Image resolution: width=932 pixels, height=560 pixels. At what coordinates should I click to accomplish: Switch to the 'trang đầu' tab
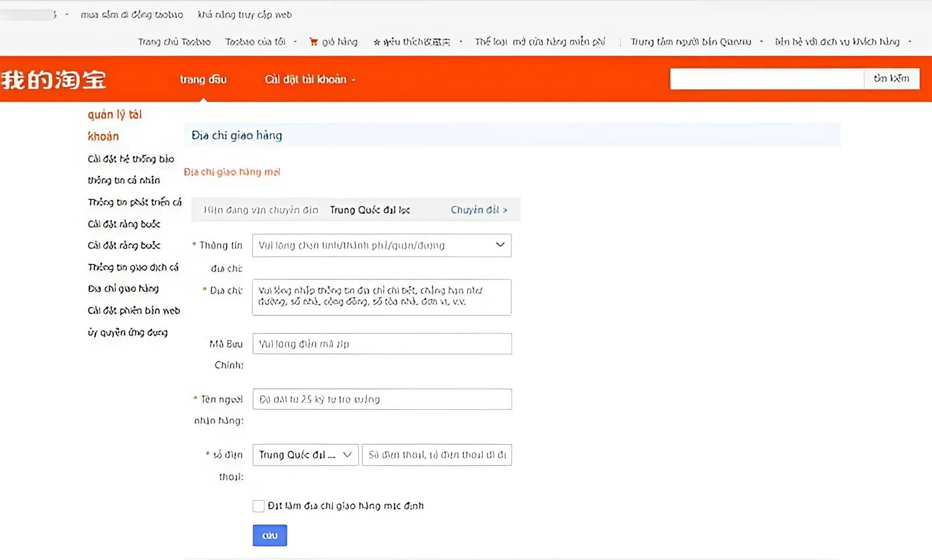point(203,79)
